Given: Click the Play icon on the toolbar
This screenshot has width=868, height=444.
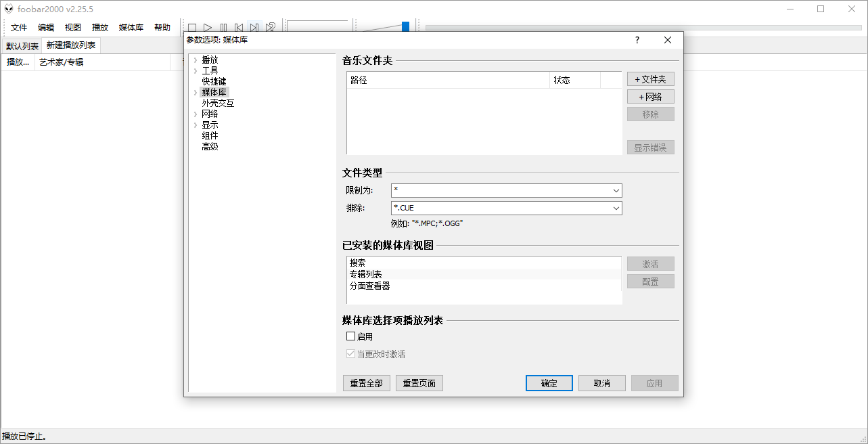Looking at the screenshot, I should (208, 26).
